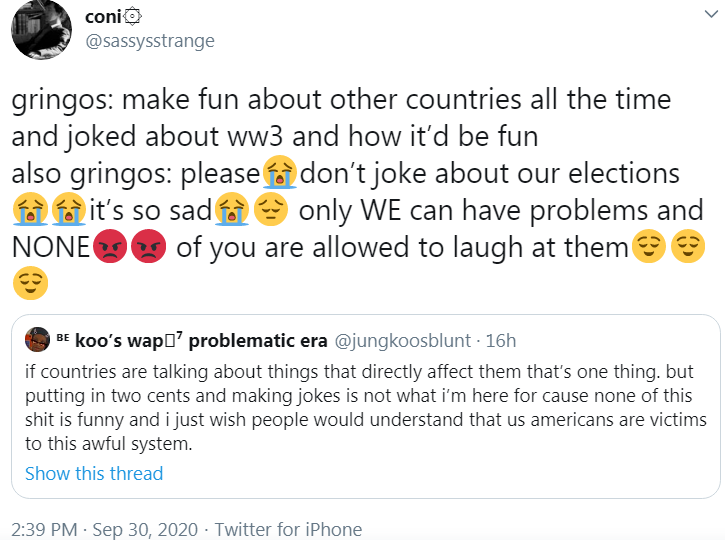Click the display name coni
Image resolution: width=725 pixels, height=540 pixels.
pyautogui.click(x=106, y=16)
